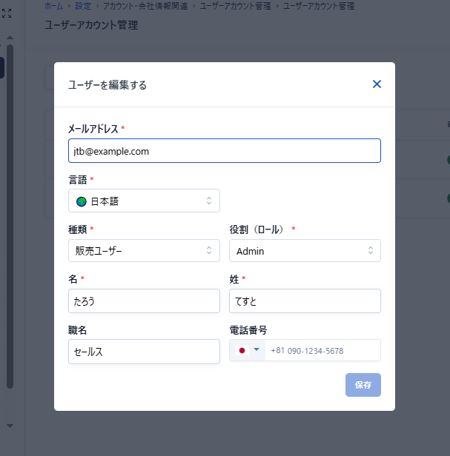450x456 pixels.
Task: Click the fullscreen expand icon at top left
Action: tap(6, 14)
